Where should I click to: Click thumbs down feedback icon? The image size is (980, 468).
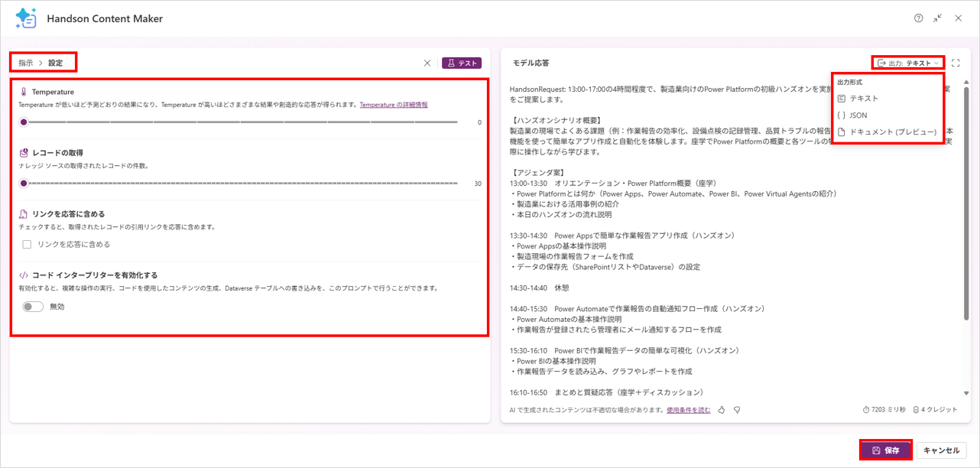coord(737,410)
